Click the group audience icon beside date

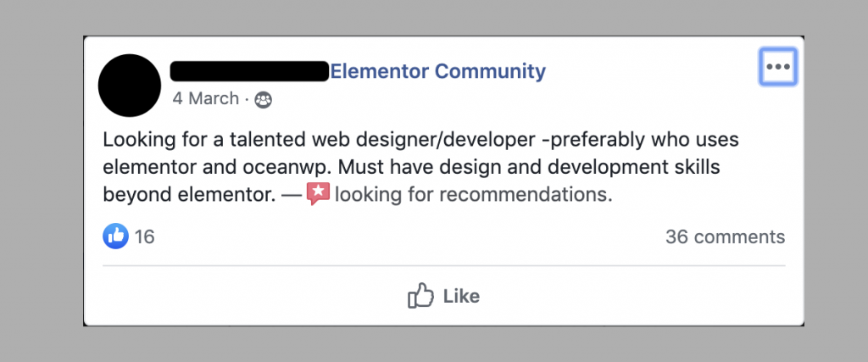(x=263, y=99)
